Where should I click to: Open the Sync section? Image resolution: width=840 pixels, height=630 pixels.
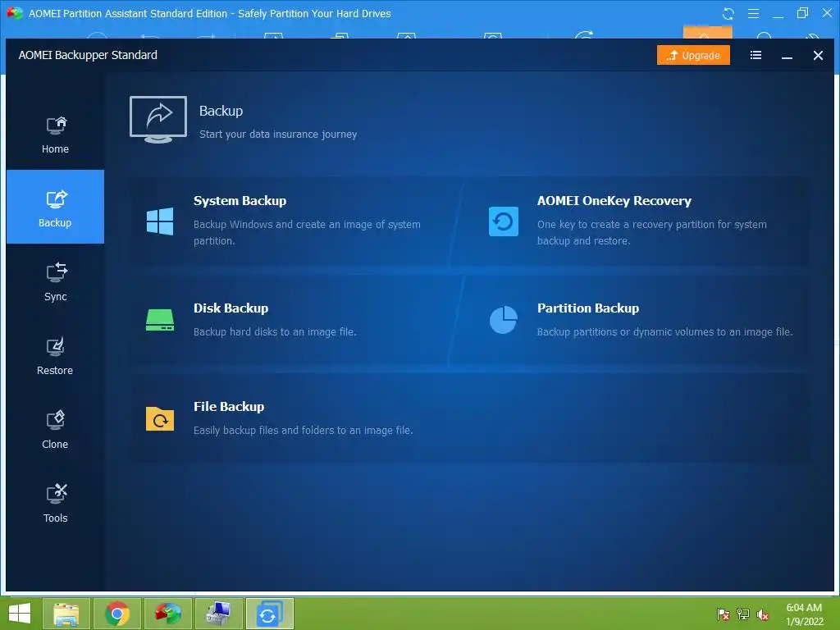click(x=55, y=281)
